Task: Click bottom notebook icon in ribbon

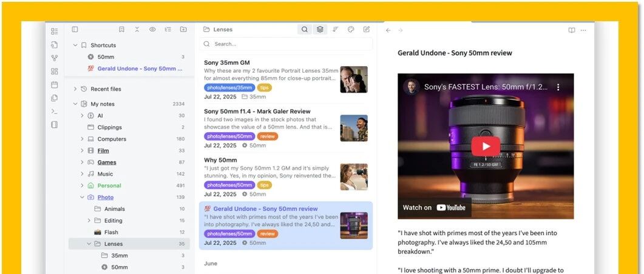Action: (x=54, y=124)
